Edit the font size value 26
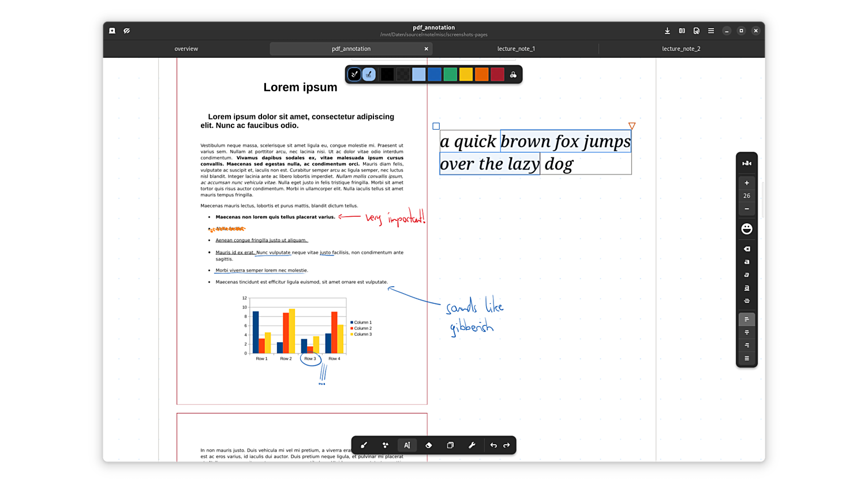The height and width of the screenshot is (488, 868). tap(747, 196)
